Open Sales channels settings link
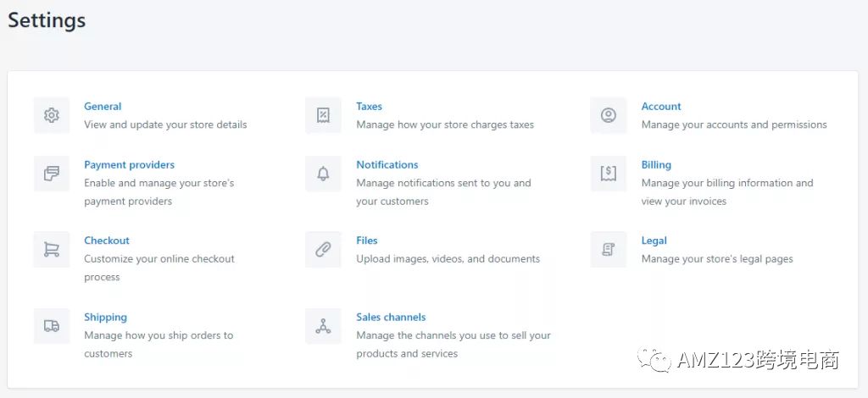 391,318
